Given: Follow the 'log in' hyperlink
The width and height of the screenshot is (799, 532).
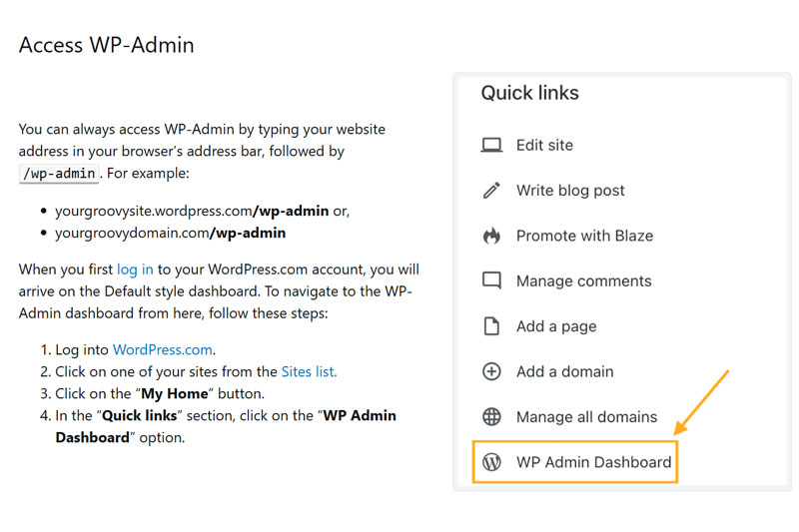Looking at the screenshot, I should pos(135,269).
